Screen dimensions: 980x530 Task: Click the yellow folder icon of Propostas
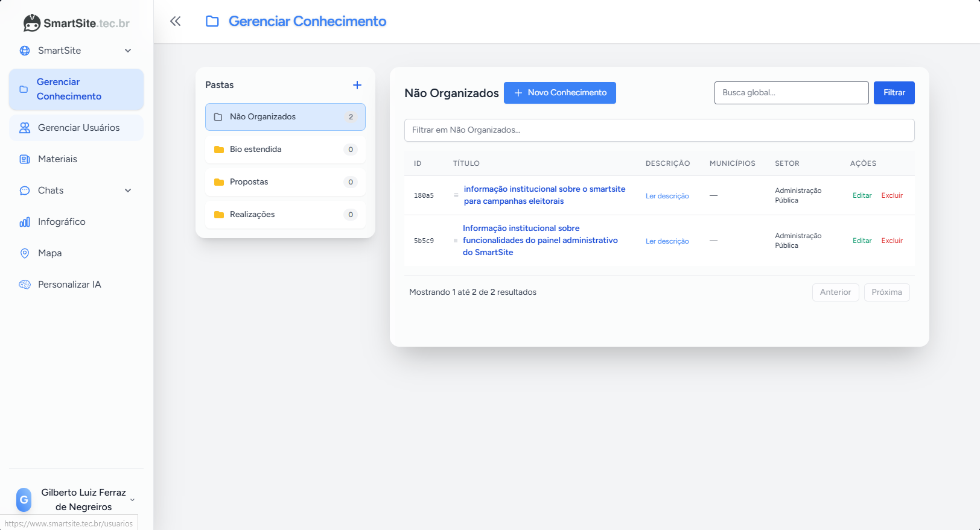tap(219, 182)
